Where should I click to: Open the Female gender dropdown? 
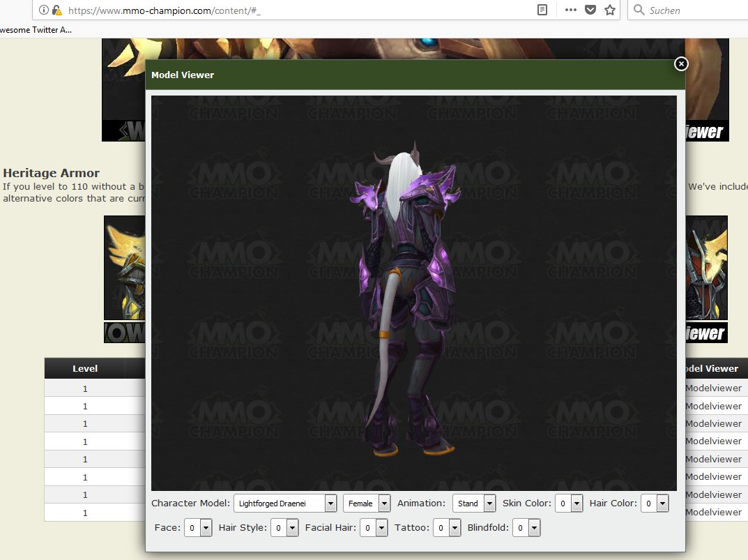367,504
